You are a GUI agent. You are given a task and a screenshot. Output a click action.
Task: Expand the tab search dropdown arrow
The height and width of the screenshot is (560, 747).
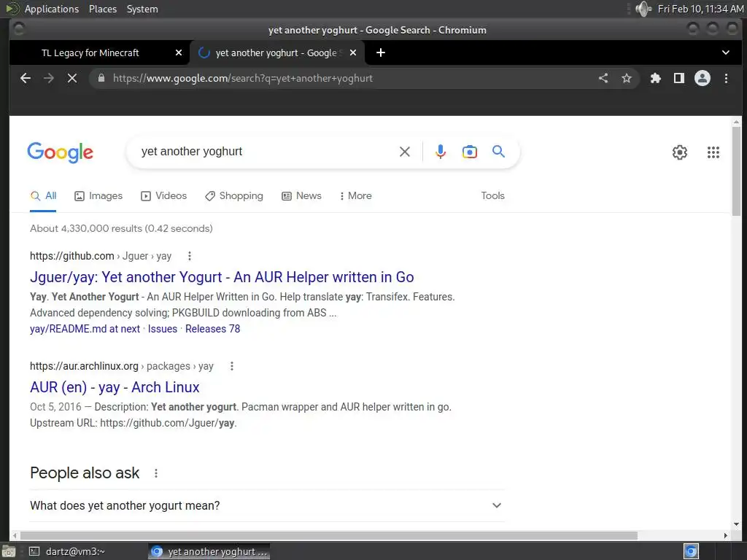pyautogui.click(x=726, y=52)
